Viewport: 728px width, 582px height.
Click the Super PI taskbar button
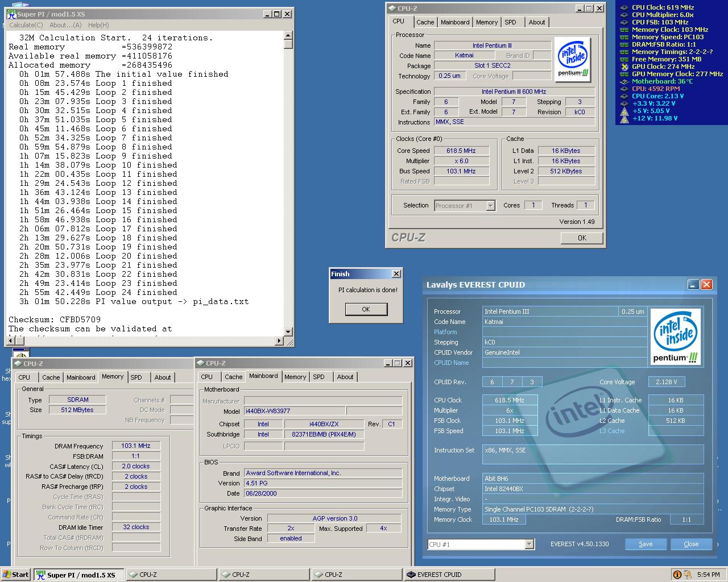[x=78, y=575]
